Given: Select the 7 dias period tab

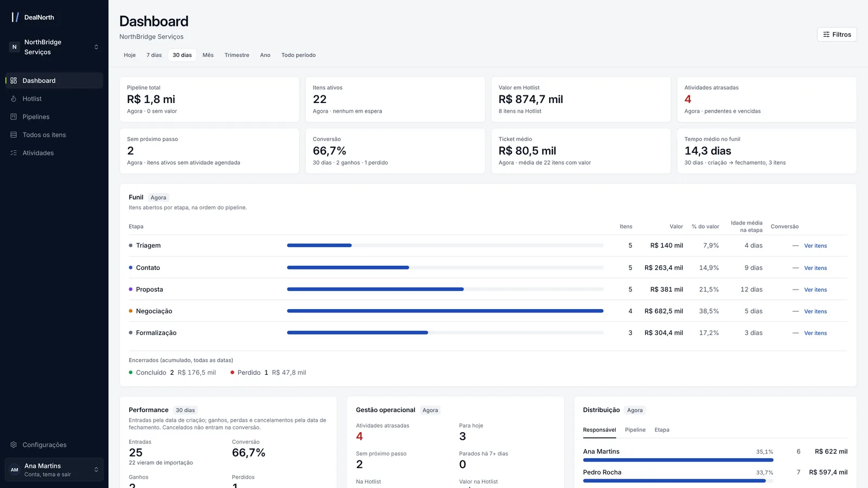Looking at the screenshot, I should 154,55.
